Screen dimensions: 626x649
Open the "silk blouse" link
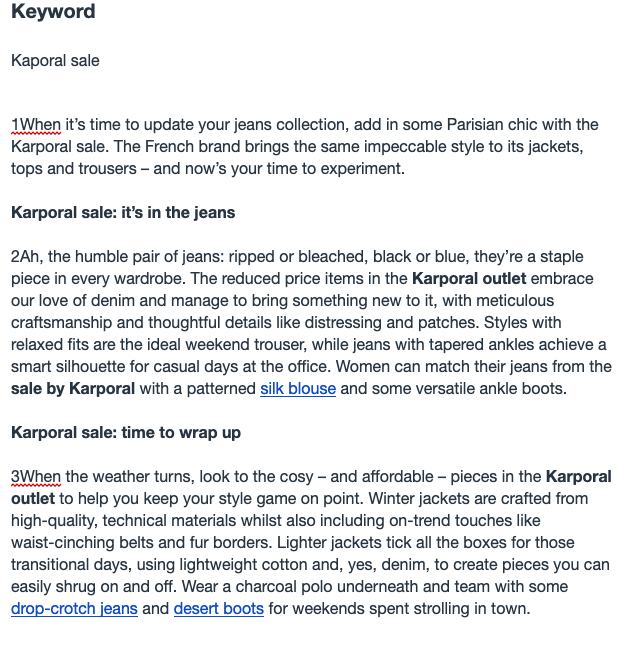click(298, 388)
